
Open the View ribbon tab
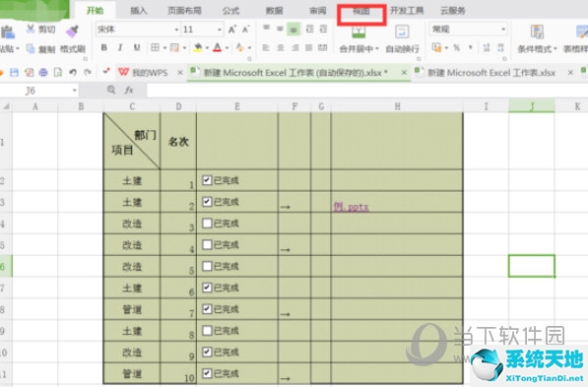pos(361,11)
